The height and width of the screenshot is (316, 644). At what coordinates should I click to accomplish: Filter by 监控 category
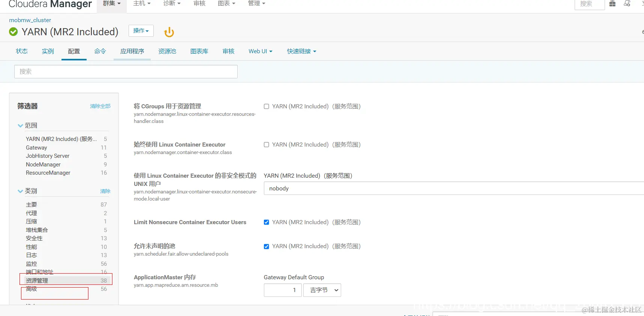[66, 264]
